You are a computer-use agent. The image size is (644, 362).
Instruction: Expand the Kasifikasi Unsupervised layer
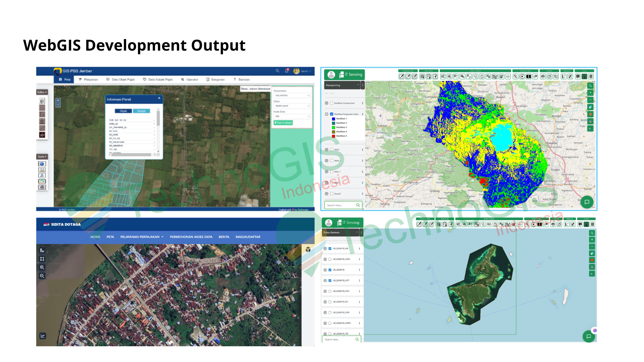[x=326, y=103]
